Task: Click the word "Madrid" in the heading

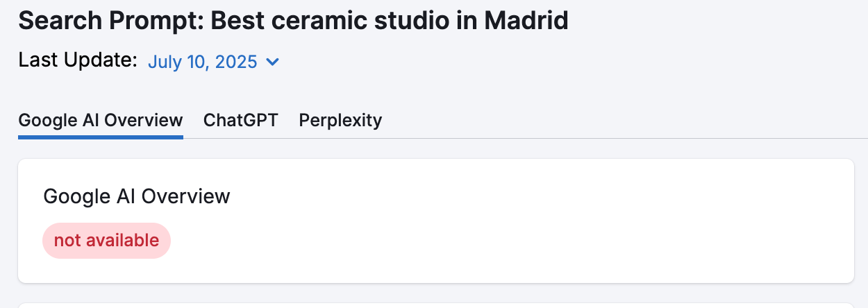Action: [x=526, y=21]
